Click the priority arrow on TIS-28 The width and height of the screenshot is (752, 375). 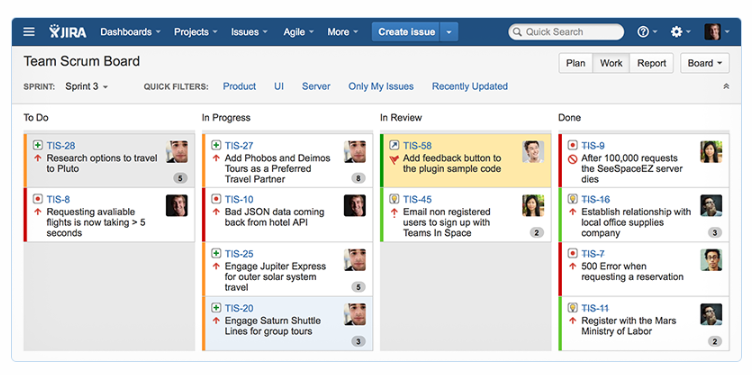click(37, 158)
